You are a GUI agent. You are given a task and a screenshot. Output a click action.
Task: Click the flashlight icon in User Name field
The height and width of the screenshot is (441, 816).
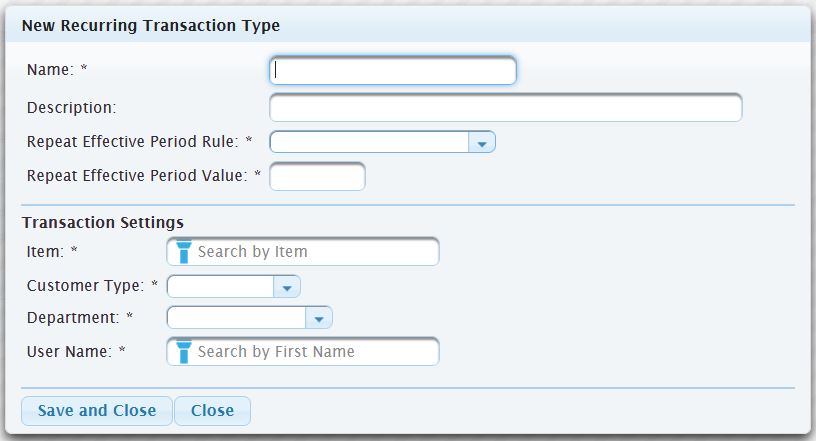pyautogui.click(x=183, y=352)
